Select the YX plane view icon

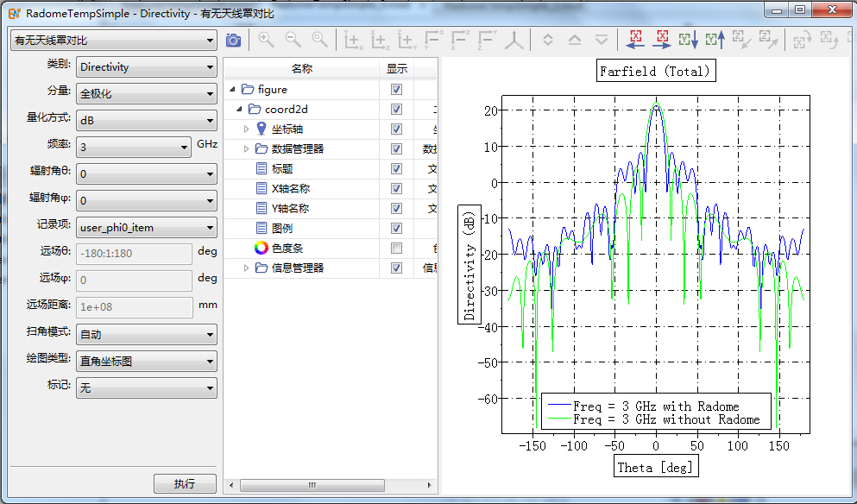[353, 40]
